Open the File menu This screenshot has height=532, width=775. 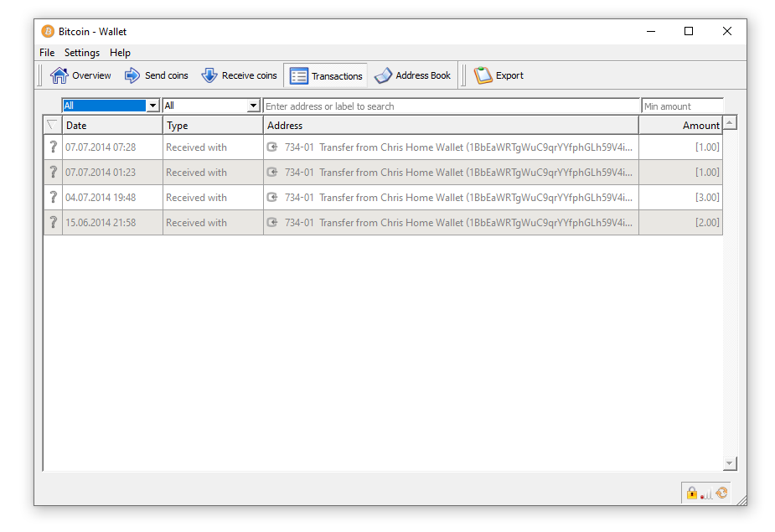click(47, 53)
